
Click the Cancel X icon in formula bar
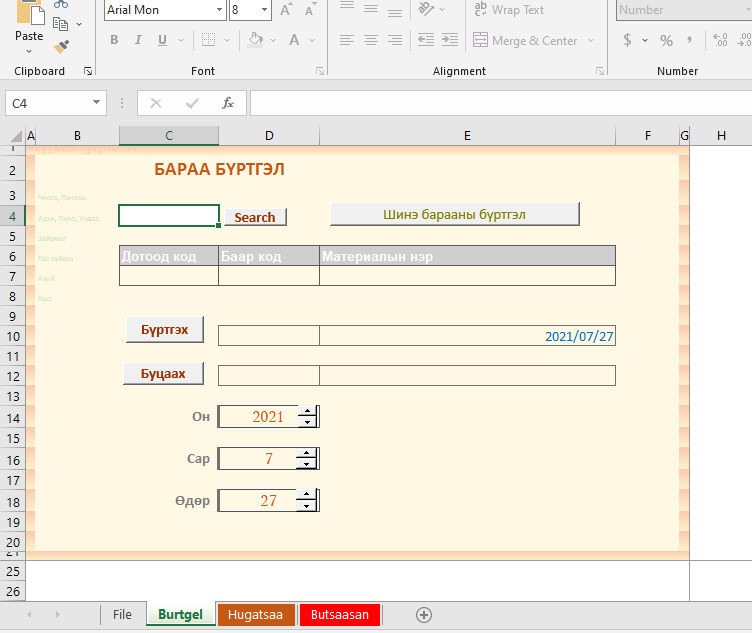(156, 103)
